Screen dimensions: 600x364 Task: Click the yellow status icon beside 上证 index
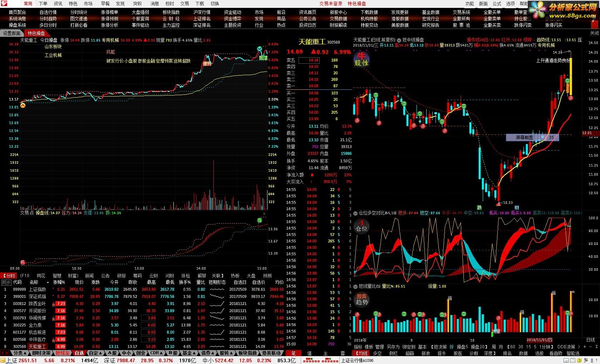[x=3, y=360]
